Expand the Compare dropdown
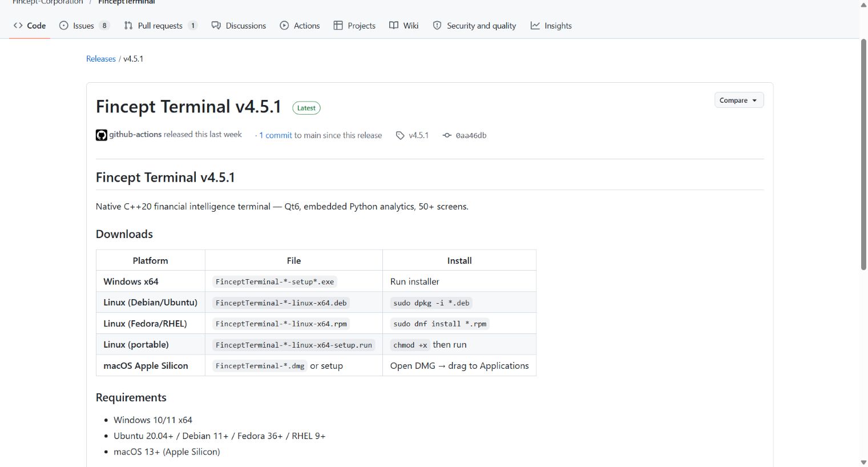This screenshot has height=467, width=868. click(x=738, y=100)
